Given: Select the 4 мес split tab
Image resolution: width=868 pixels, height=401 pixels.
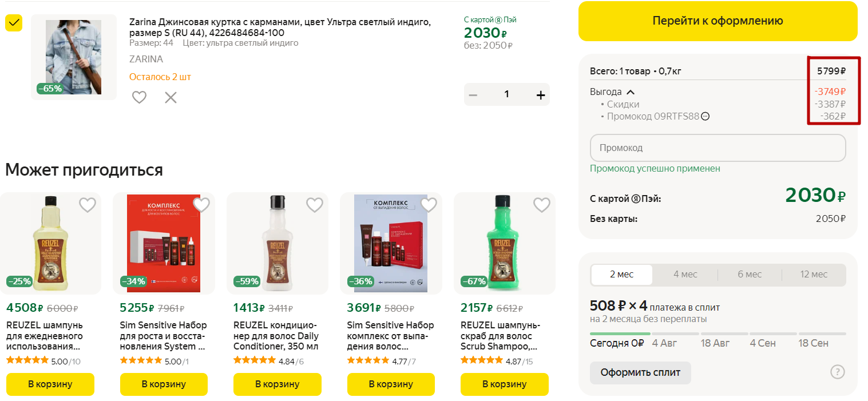Looking at the screenshot, I should 685,275.
